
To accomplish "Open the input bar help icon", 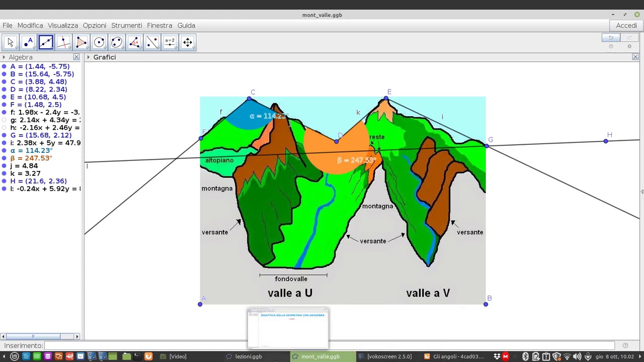I will [625, 345].
